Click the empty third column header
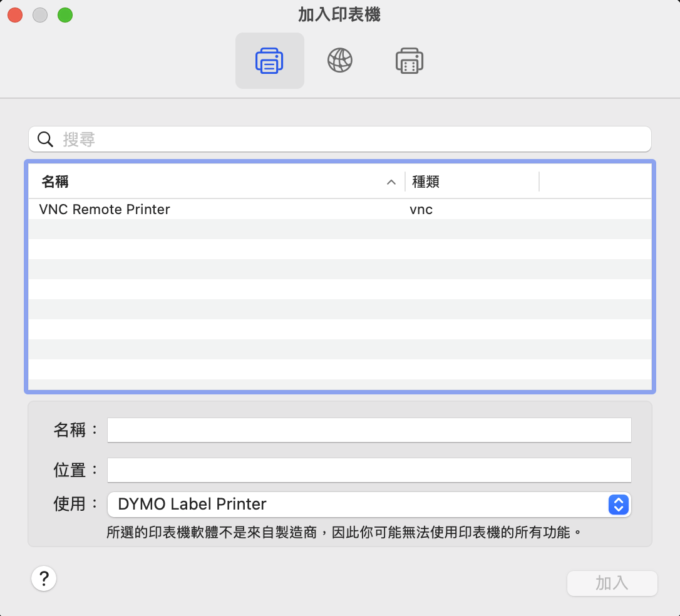This screenshot has height=616, width=680. (595, 182)
